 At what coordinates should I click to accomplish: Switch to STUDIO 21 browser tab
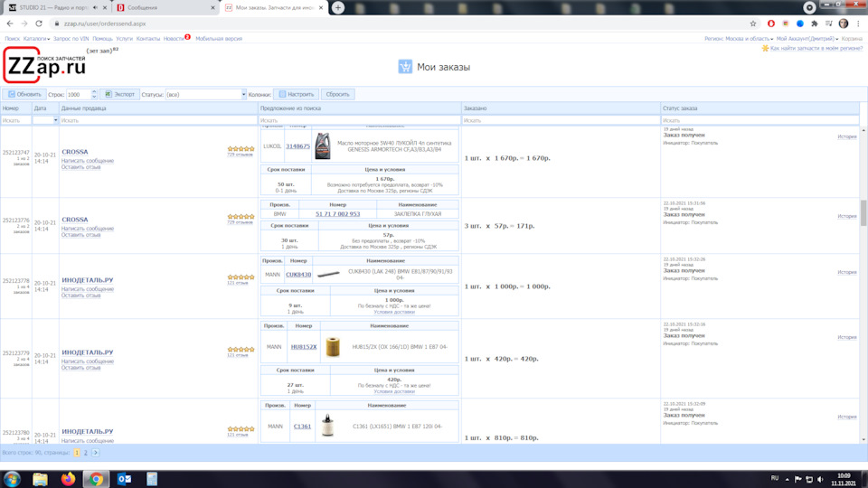53,8
